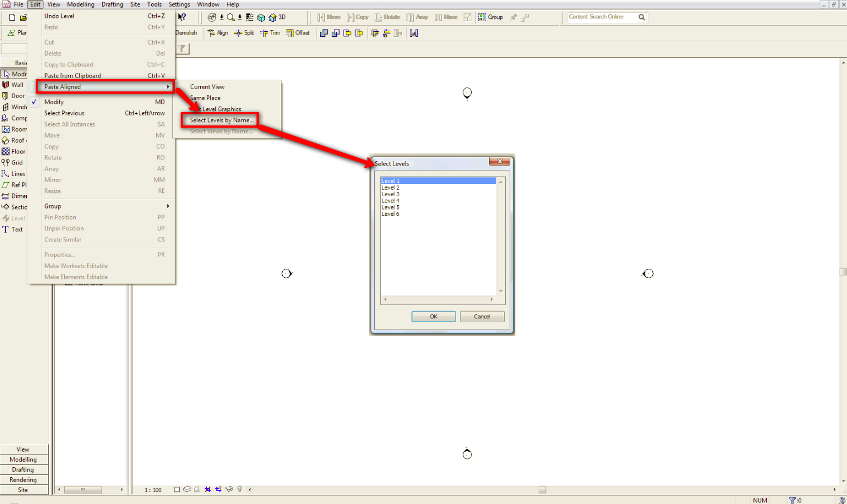Viewport: 847px width, 504px height.
Task: Switch to the Drafting design bar tab
Action: [23, 469]
